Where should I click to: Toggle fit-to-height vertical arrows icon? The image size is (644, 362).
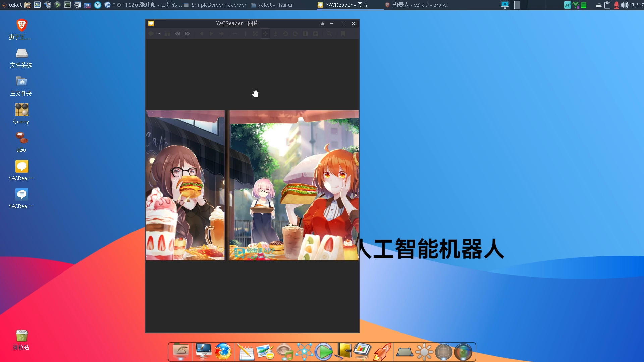[245, 34]
